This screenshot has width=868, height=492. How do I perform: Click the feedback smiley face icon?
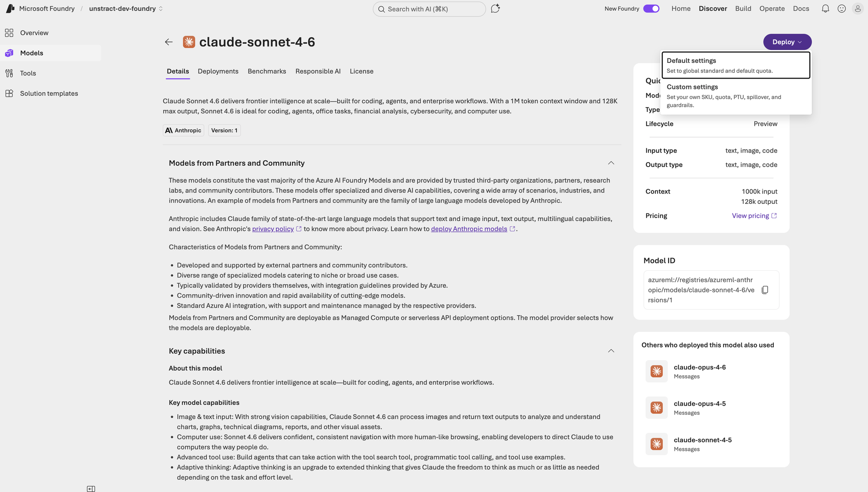(842, 9)
